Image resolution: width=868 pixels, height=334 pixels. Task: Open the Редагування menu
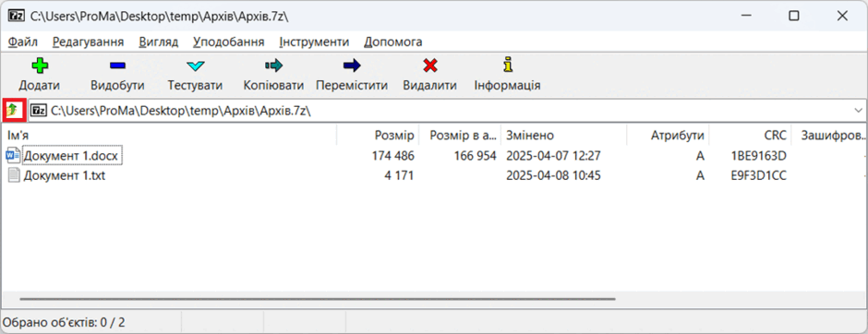coord(88,42)
